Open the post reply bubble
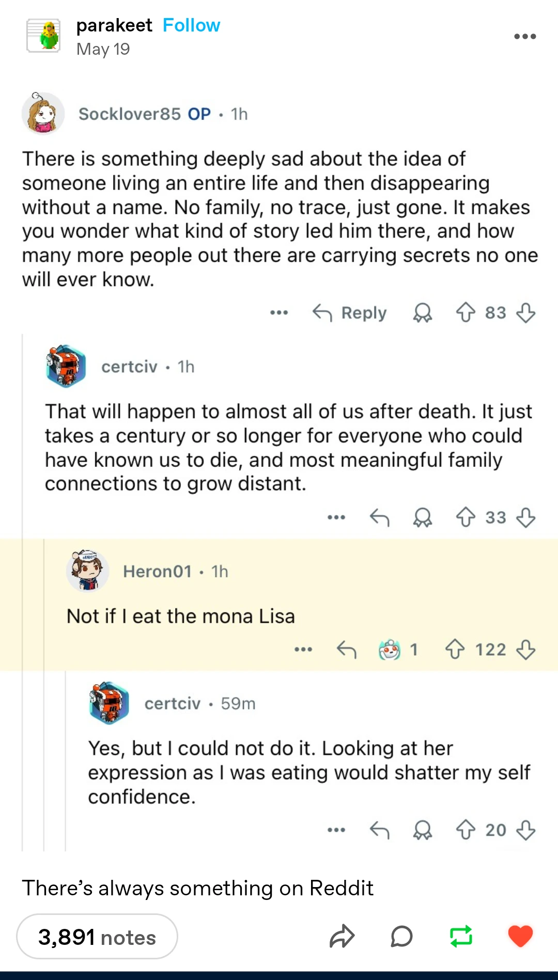558x980 pixels. [x=401, y=936]
